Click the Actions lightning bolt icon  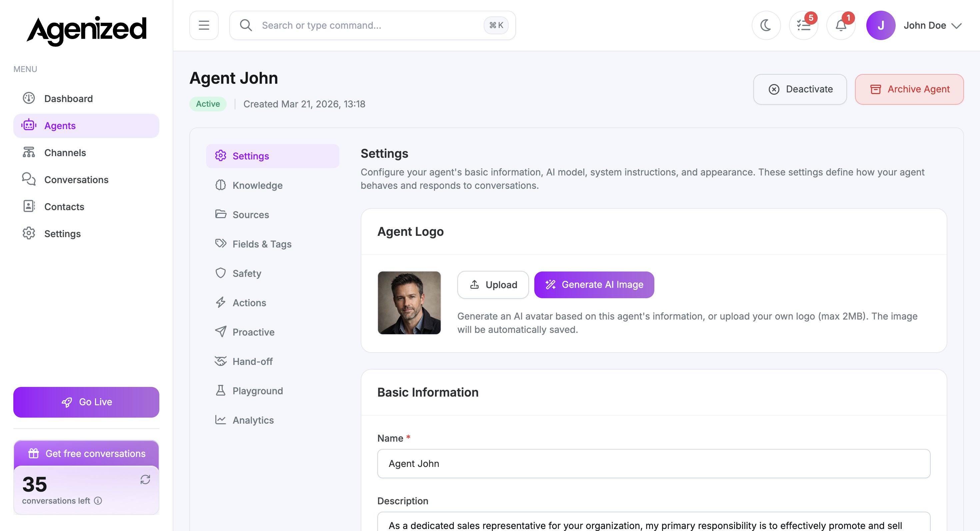(221, 302)
